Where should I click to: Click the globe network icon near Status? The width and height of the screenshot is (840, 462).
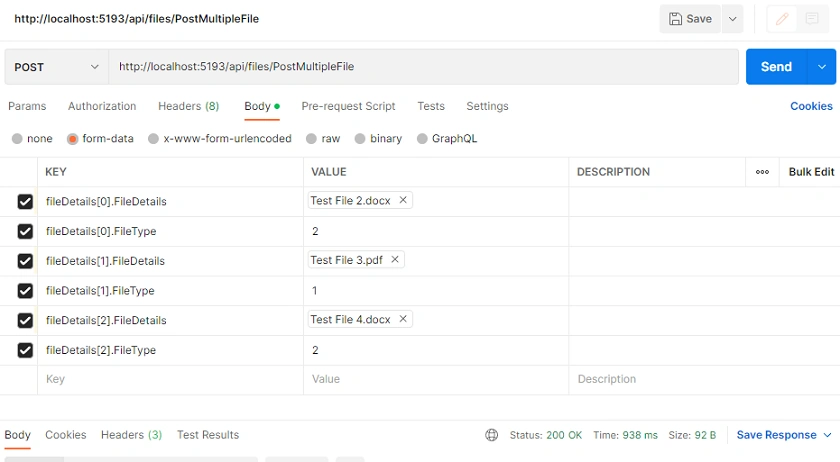click(x=491, y=435)
